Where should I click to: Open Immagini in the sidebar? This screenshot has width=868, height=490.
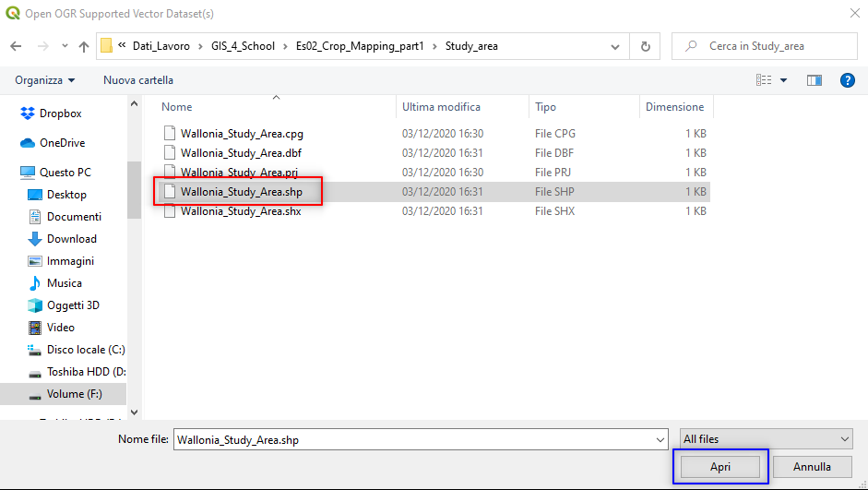[70, 261]
